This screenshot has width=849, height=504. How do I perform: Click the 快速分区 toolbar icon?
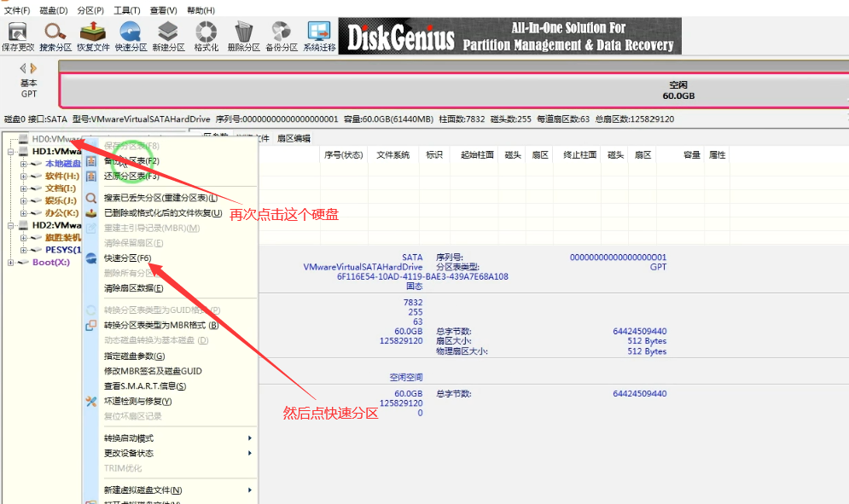click(x=131, y=37)
